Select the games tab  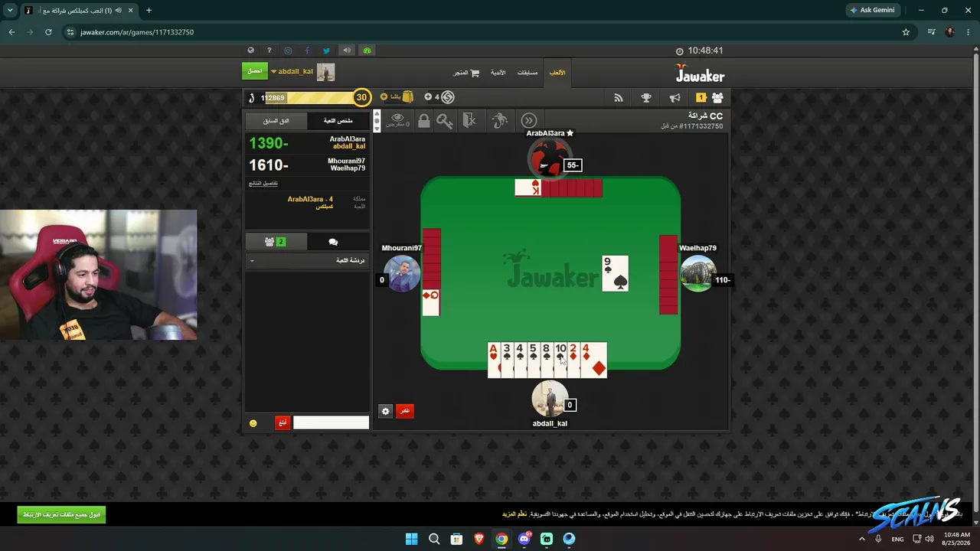[x=557, y=73]
